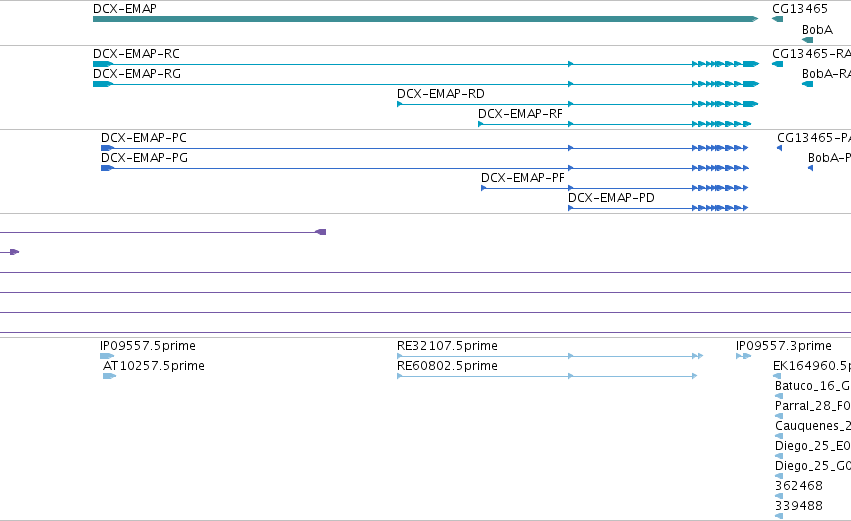Select the RE32107.5prime alignment line
Image resolution: width=851 pixels, height=521 pixels.
(x=550, y=356)
